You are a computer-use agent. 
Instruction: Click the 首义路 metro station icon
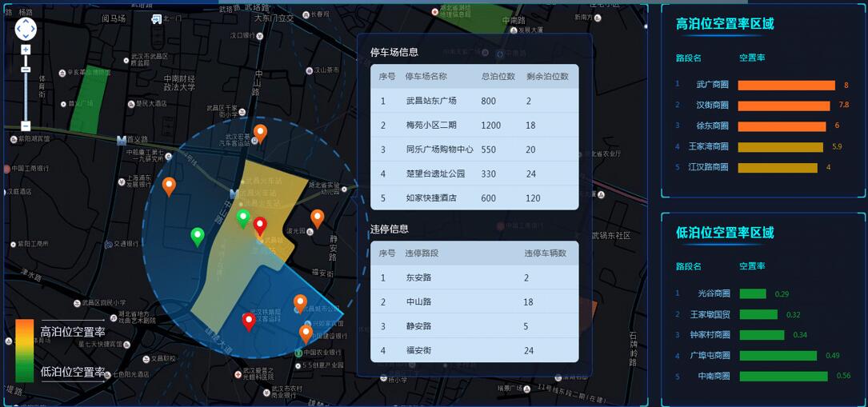(x=122, y=140)
